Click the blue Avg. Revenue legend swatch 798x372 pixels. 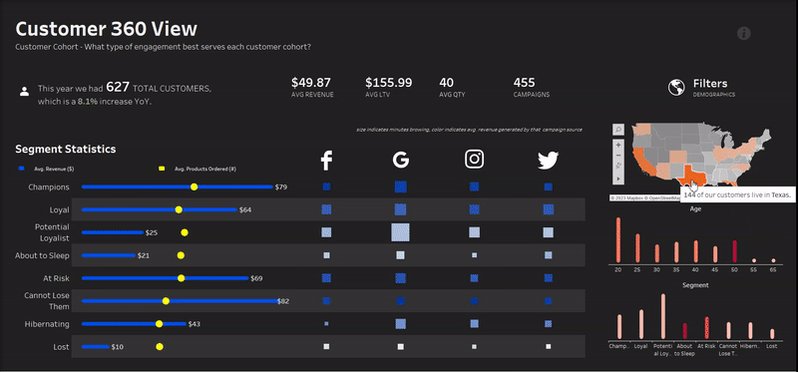(x=21, y=168)
